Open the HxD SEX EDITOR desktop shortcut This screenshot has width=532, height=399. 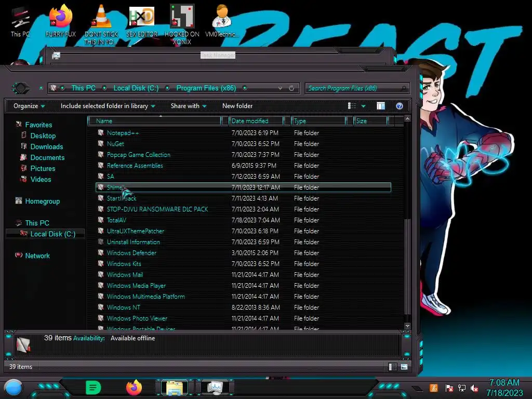click(x=142, y=21)
